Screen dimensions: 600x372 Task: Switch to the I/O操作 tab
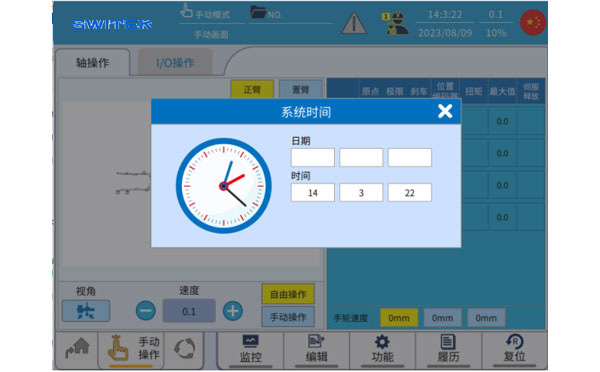pyautogui.click(x=175, y=62)
